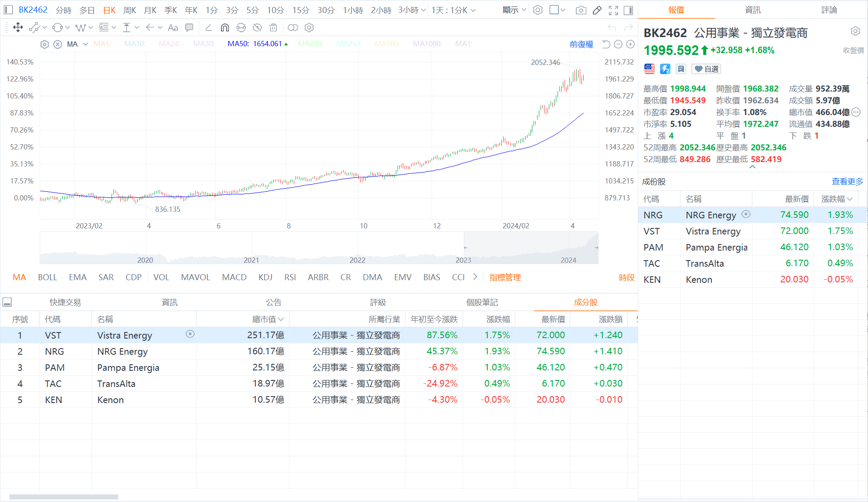The width and height of the screenshot is (868, 502).
Task: Open the camera screenshot tool
Action: 581,10
